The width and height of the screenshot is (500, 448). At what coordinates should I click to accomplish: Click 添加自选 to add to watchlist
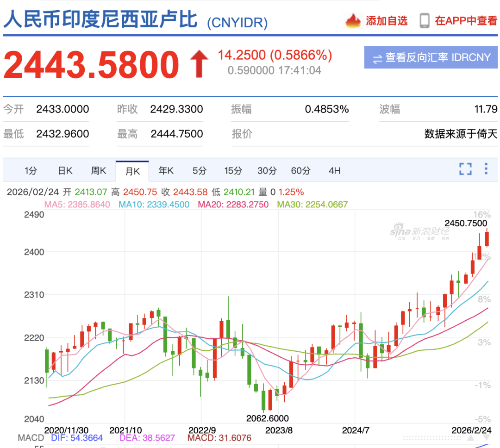coord(387,21)
